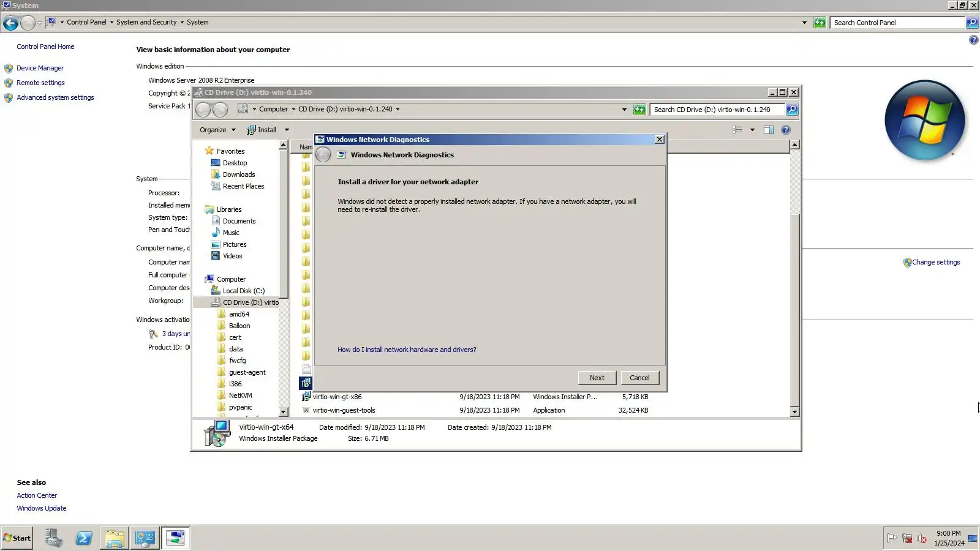The height and width of the screenshot is (551, 980).
Task: Click the Search Control Panel field
Action: coord(897,23)
